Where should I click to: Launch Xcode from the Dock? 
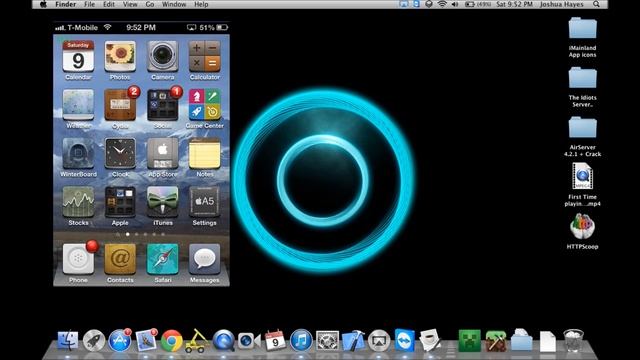353,340
